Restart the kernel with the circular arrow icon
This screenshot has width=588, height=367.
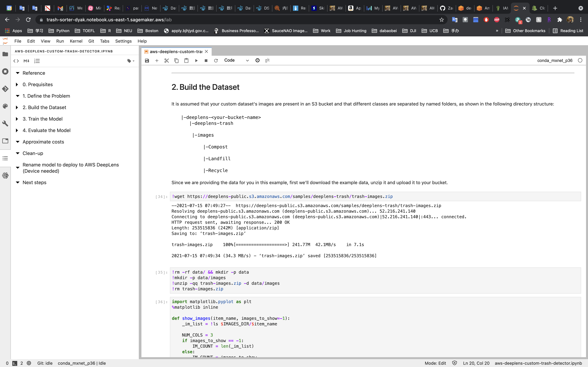216,60
